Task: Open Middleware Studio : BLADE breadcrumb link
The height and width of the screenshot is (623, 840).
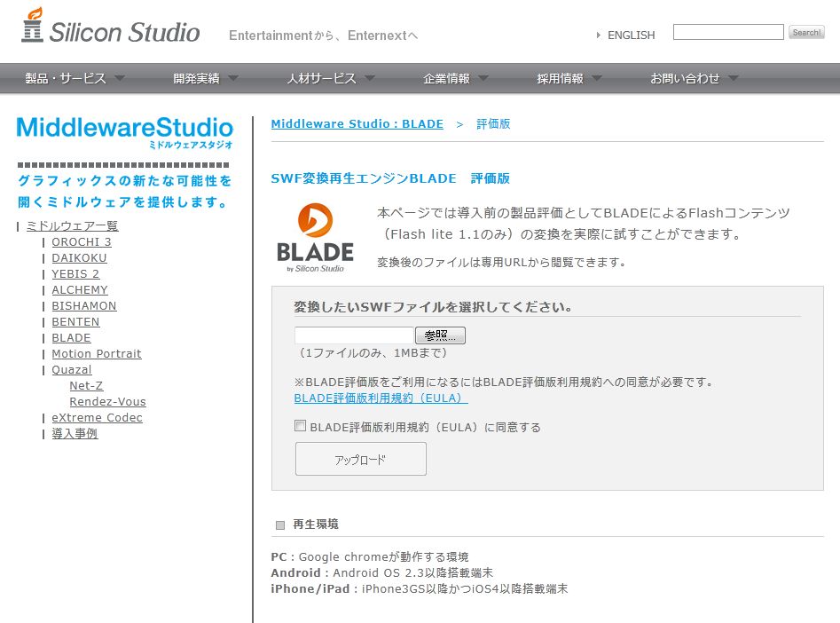Action: click(357, 124)
